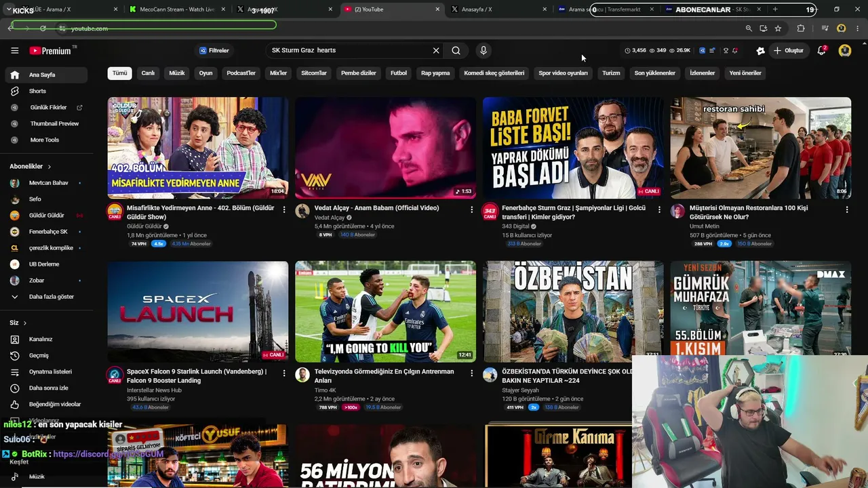
Task: Open options for Televizyonda Görmediğiniz video
Action: coord(472,374)
